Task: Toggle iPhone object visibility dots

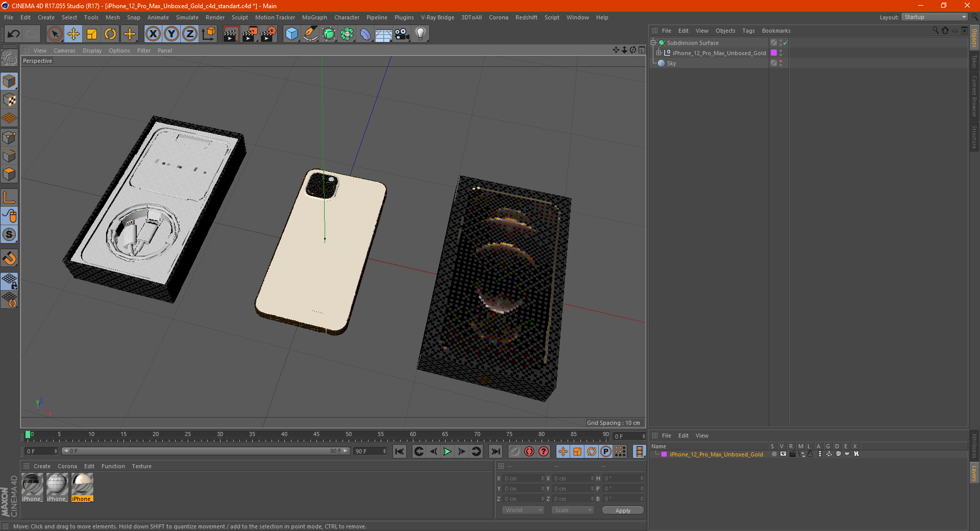Action: pyautogui.click(x=780, y=53)
